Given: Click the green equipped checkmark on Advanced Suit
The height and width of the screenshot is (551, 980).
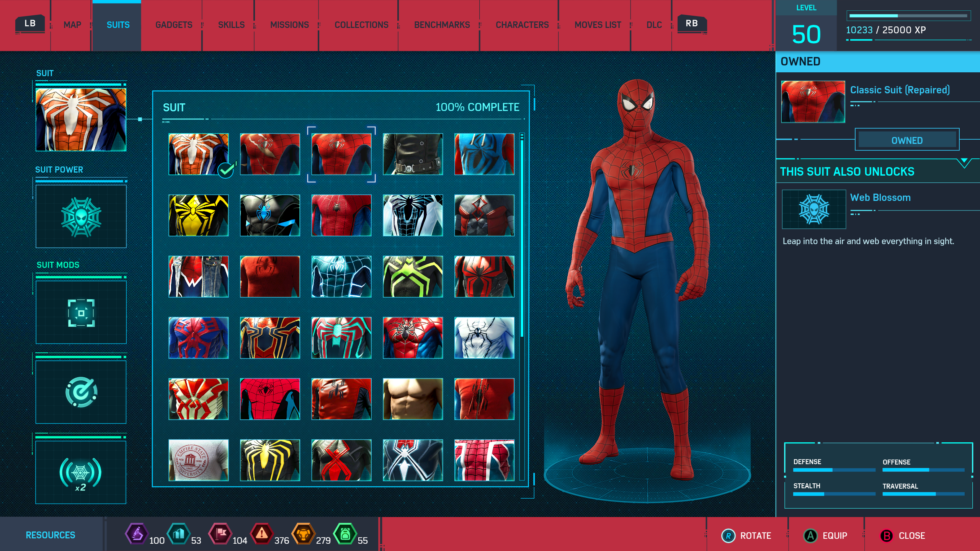Looking at the screenshot, I should [226, 170].
